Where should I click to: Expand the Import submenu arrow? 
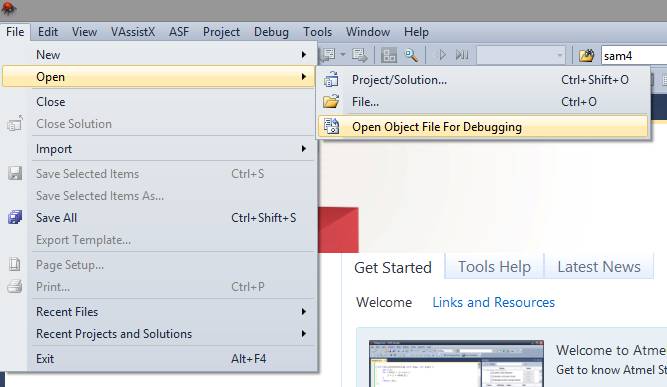303,148
